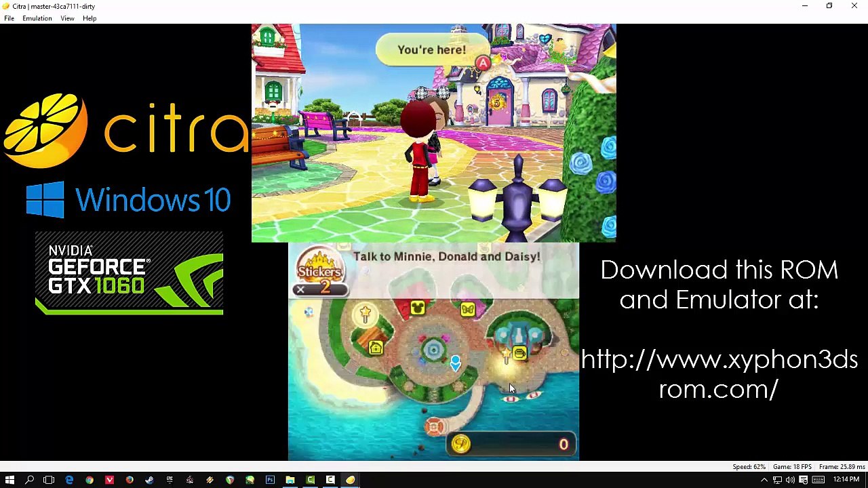This screenshot has width=868, height=488.
Task: Click the Citra lemon icon on the taskbar
Action: pyautogui.click(x=351, y=480)
